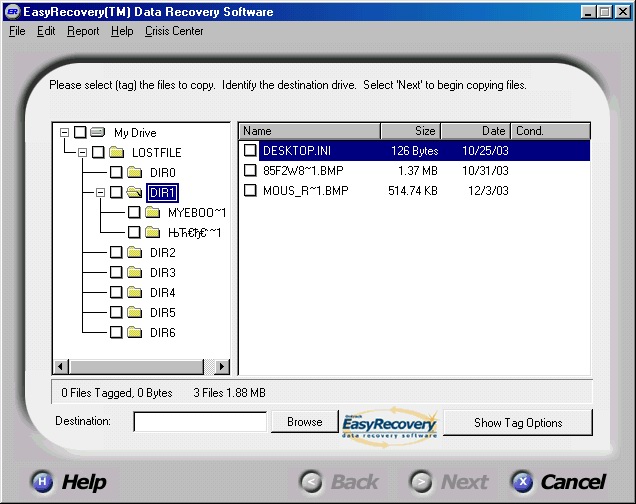This screenshot has width=636, height=504.
Task: Collapse the DIR1 tree node
Action: [101, 192]
